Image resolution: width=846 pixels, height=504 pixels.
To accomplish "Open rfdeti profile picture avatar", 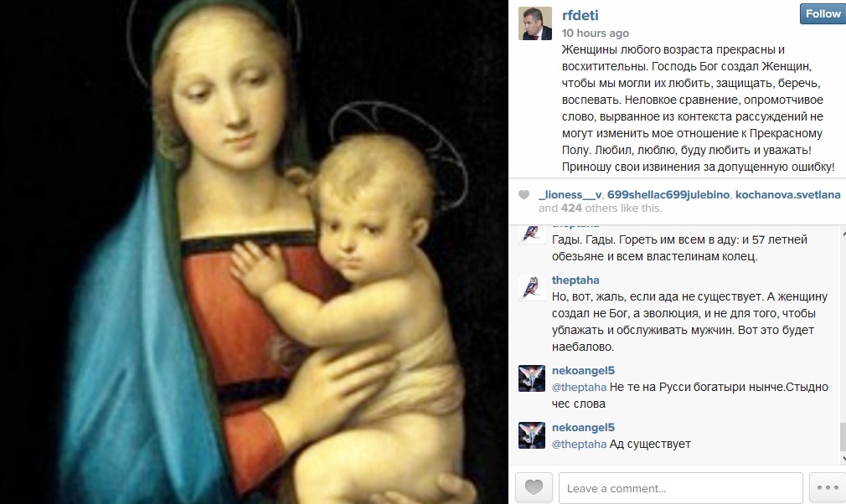I will [535, 23].
